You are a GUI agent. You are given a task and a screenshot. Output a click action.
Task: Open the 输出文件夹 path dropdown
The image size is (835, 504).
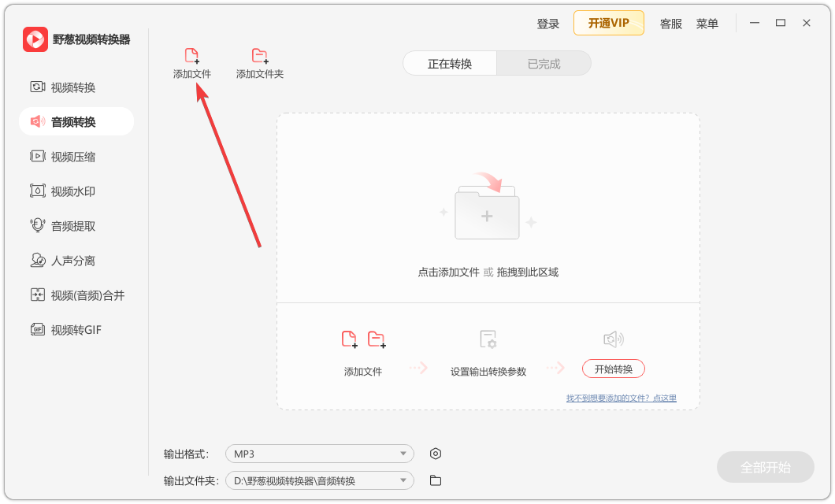[319, 480]
